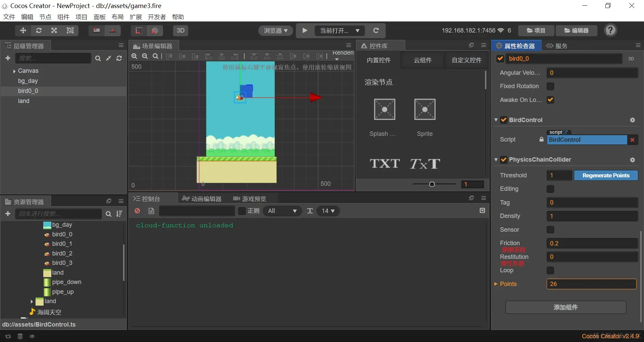Open the 服务 services tab
644x342 pixels.
coord(557,46)
